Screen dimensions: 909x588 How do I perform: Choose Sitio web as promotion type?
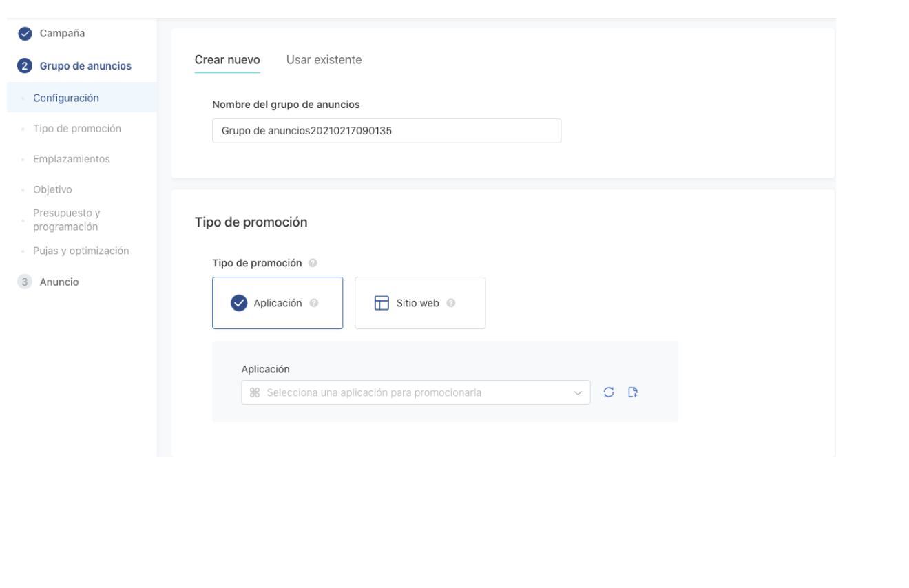(420, 303)
